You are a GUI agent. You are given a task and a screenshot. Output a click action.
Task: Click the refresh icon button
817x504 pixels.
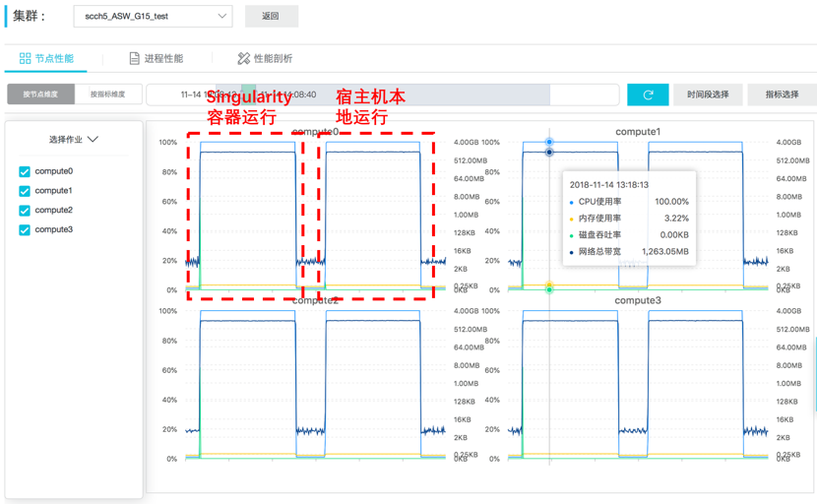648,94
